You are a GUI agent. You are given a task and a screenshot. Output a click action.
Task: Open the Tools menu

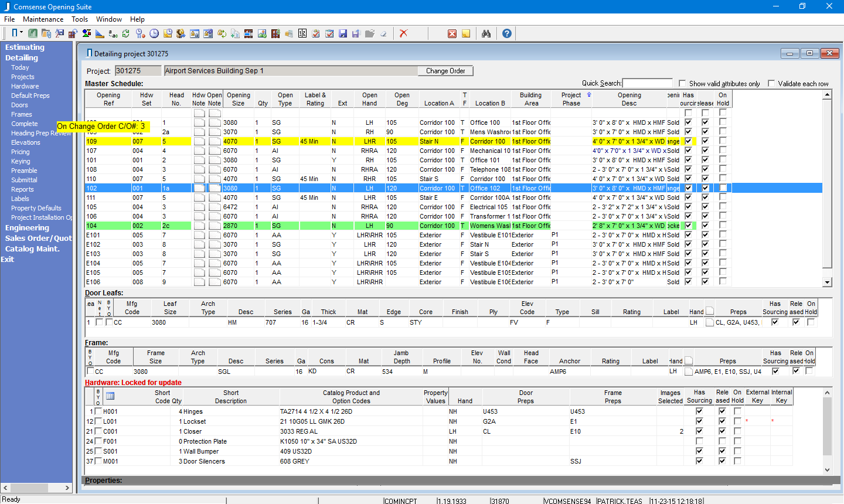click(80, 19)
